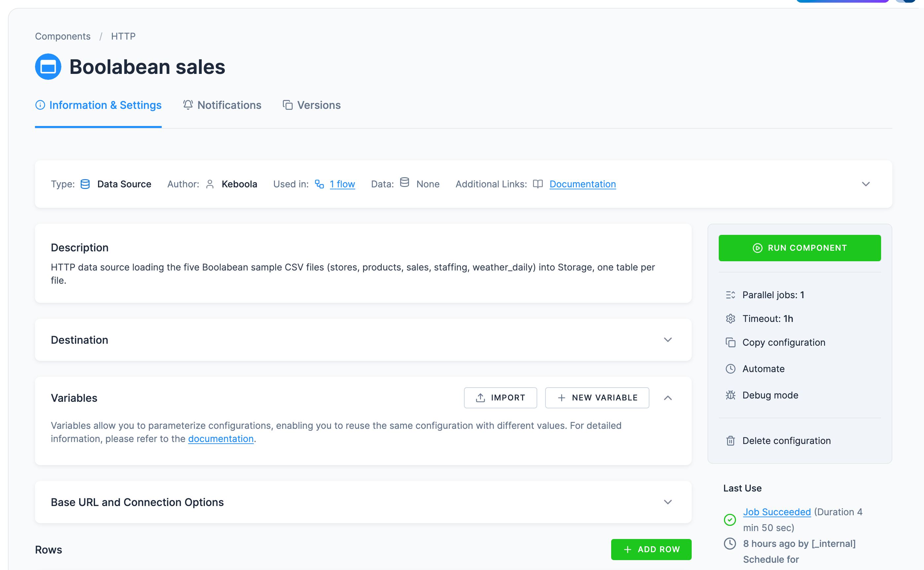This screenshot has width=924, height=570.
Task: Open the Notifications tab
Action: [222, 105]
